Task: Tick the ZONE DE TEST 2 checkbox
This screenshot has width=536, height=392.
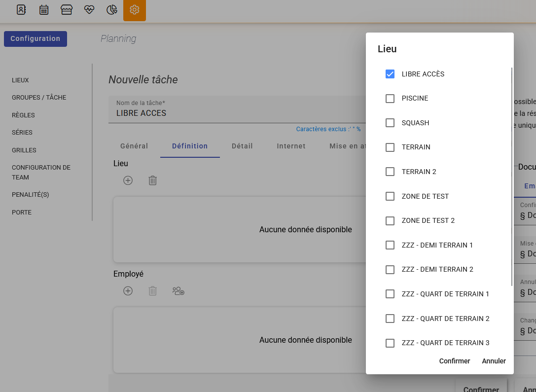Action: coord(390,220)
